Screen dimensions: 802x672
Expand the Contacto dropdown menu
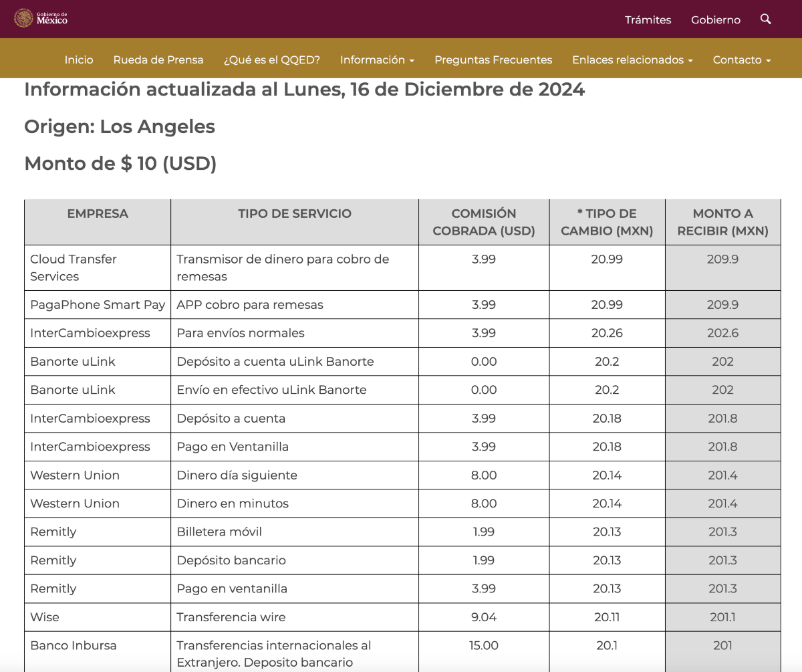(742, 60)
